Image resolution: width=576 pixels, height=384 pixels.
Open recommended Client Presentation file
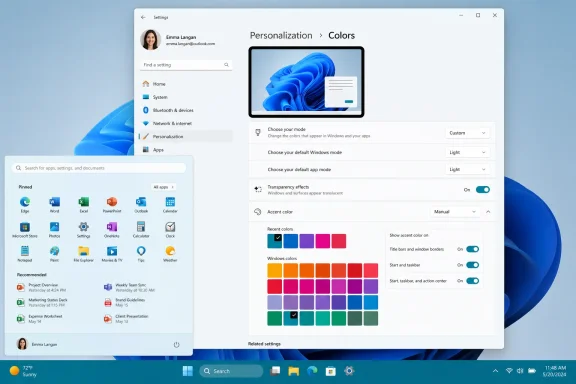click(126, 319)
